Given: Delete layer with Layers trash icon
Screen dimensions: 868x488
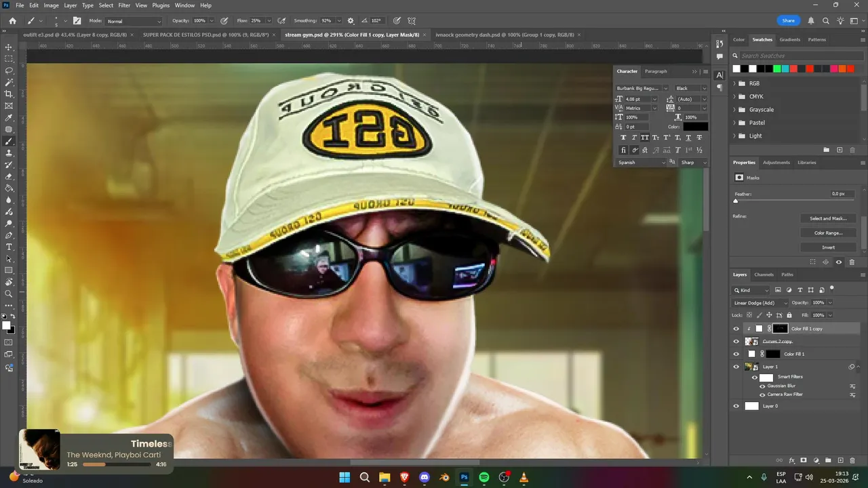Looking at the screenshot, I should click(x=852, y=461).
